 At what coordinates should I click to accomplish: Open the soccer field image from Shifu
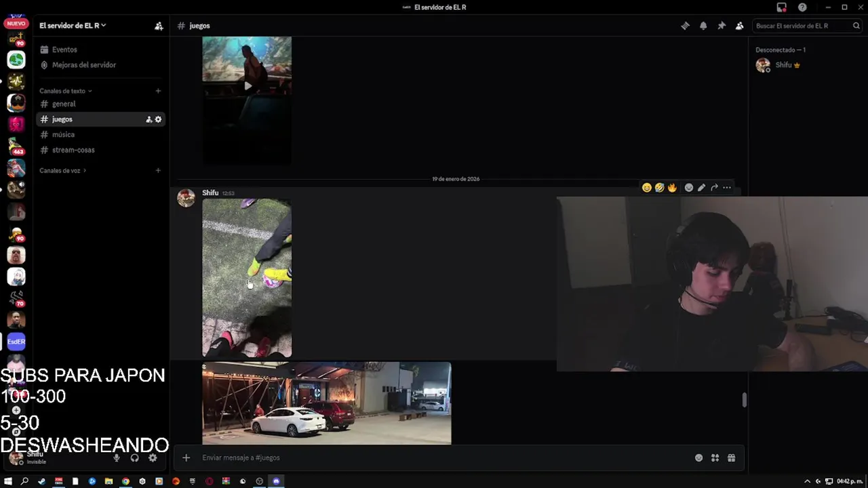pos(247,278)
